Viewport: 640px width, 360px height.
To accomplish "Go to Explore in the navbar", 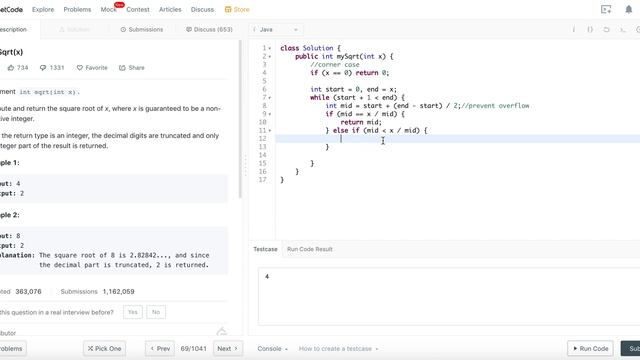I will [x=43, y=9].
